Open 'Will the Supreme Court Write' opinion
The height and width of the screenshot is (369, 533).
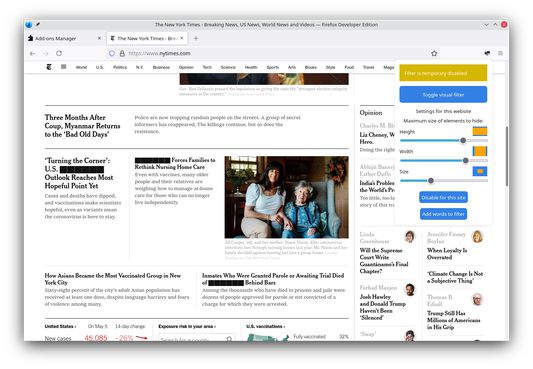tap(384, 261)
